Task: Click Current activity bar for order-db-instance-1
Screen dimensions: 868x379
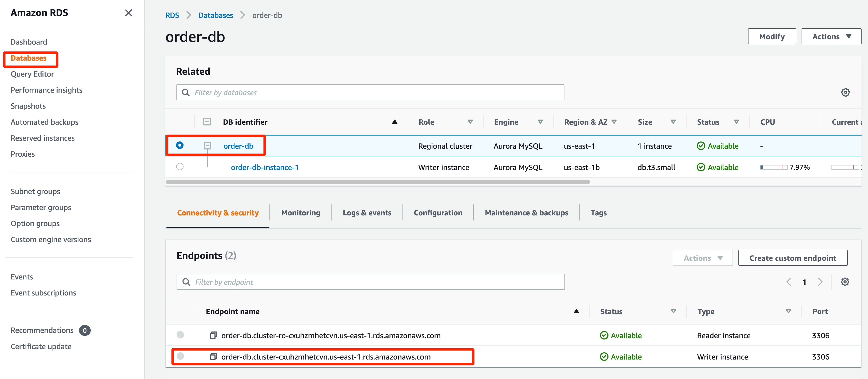Action: coord(845,167)
